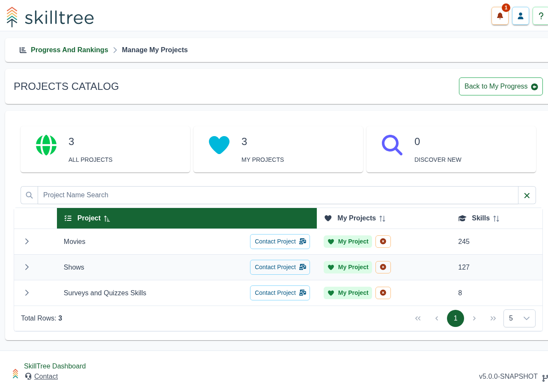Open the rows per page dropdown
Screen dimensions: 548x392
[x=519, y=318]
